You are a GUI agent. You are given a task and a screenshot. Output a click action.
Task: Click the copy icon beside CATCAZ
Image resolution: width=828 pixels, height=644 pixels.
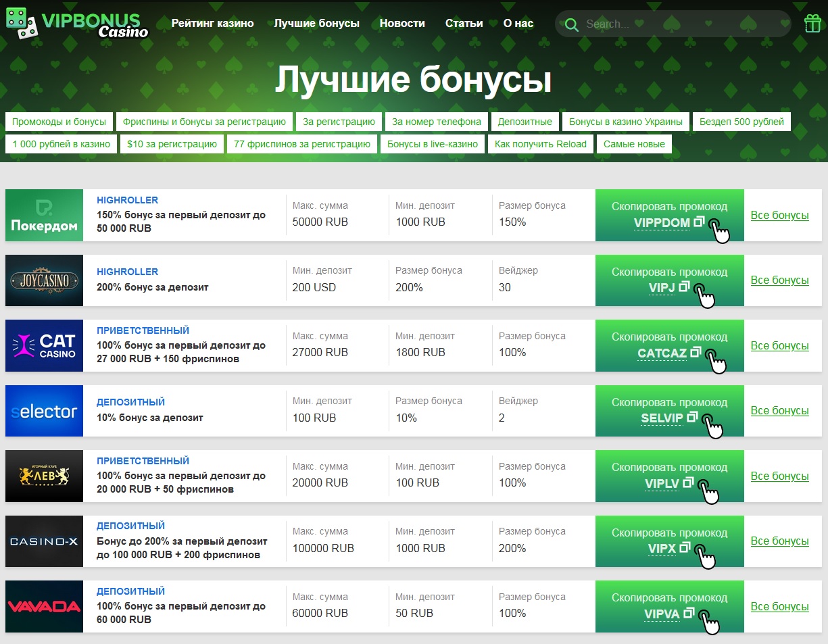(x=696, y=352)
